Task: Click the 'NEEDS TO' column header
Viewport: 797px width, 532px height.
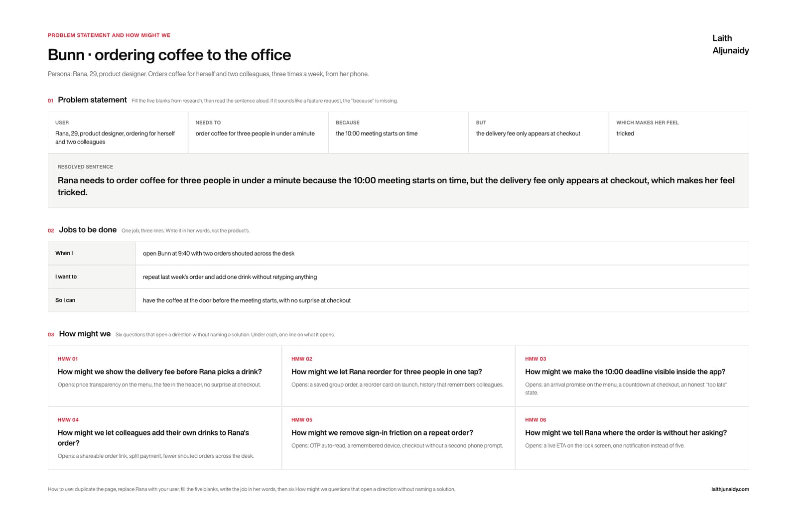Action: pos(208,123)
